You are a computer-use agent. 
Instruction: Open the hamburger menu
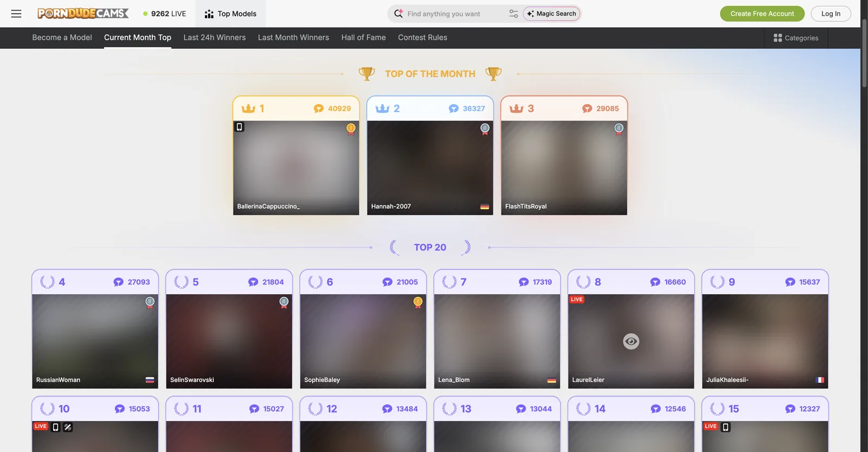pos(16,14)
